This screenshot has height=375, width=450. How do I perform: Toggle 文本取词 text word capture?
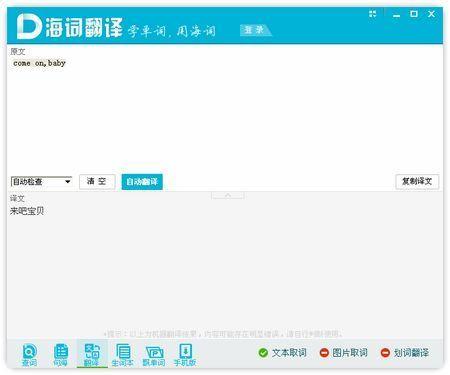click(282, 353)
